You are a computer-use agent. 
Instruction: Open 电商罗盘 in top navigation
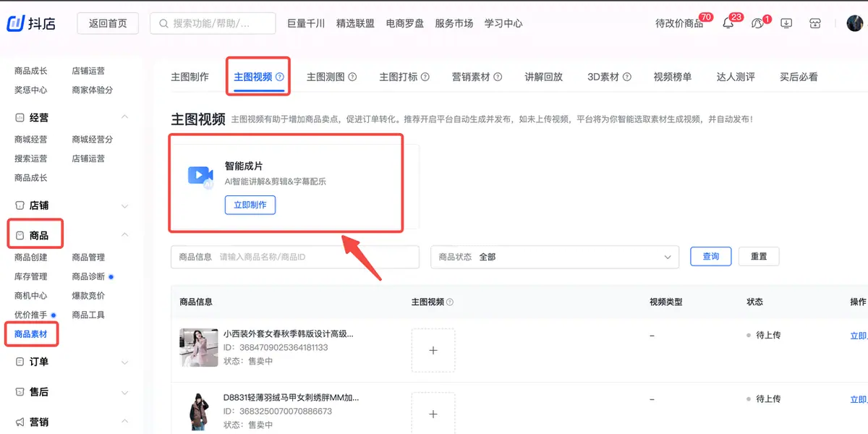pos(404,23)
